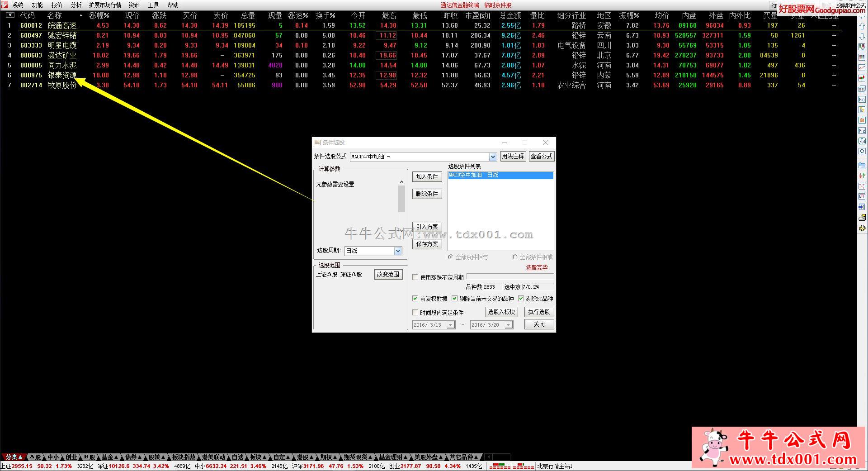Click the 执行选股 button
Viewport: 868px width, 471px height.
point(539,312)
